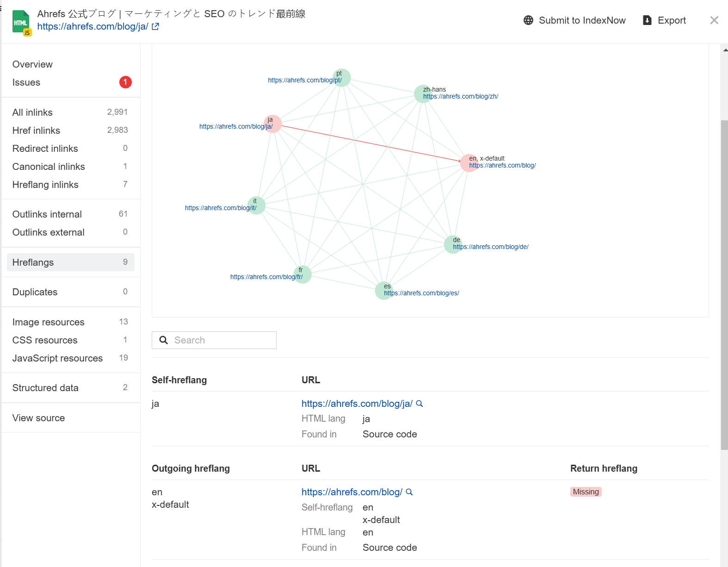Click inside the Search input field

[217, 340]
